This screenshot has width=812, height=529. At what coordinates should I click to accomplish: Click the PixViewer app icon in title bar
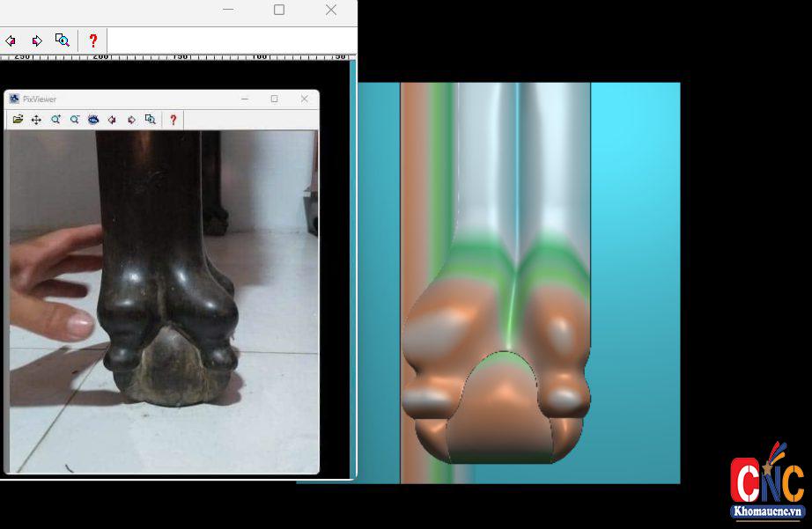(x=14, y=99)
